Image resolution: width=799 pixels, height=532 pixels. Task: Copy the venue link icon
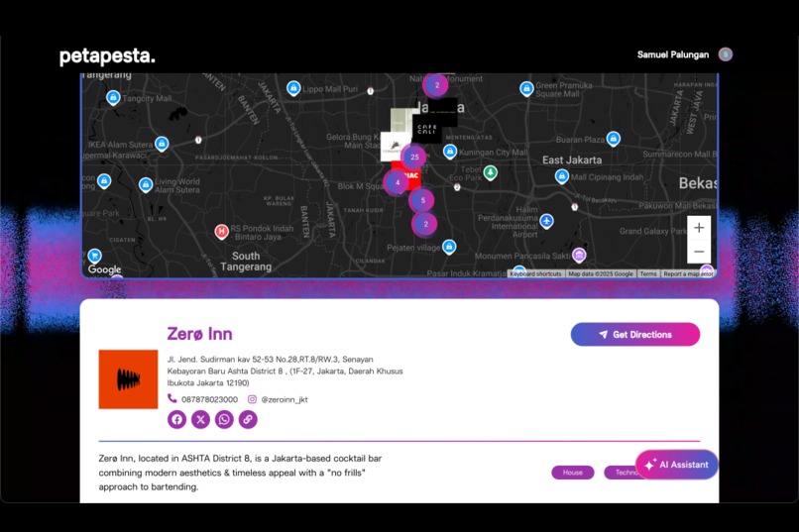[x=248, y=419]
